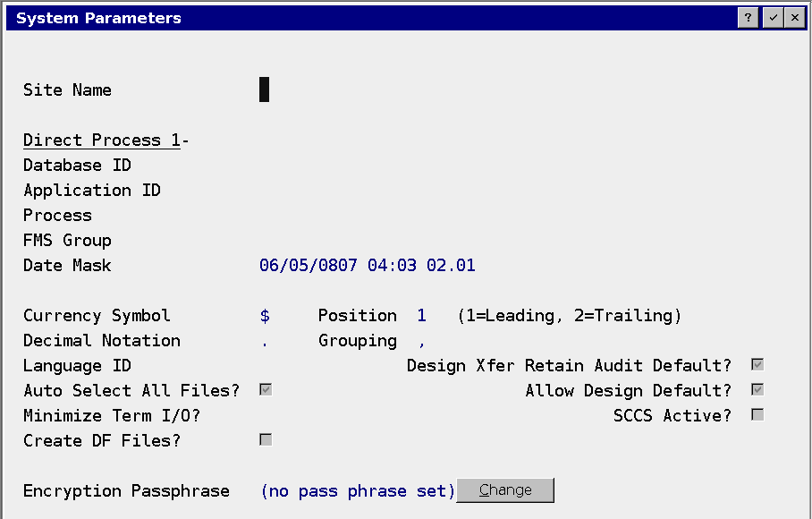Click the Application ID label
This screenshot has height=519, width=812.
pos(91,190)
